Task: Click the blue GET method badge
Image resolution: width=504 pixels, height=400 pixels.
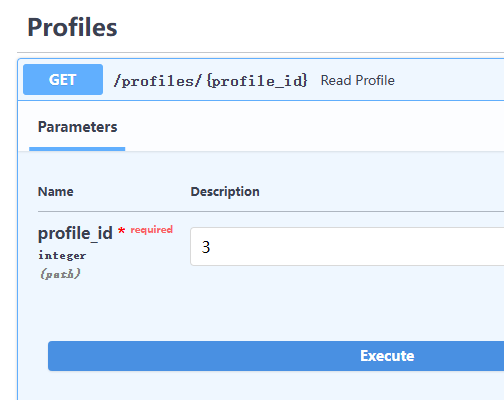Action: click(x=63, y=80)
